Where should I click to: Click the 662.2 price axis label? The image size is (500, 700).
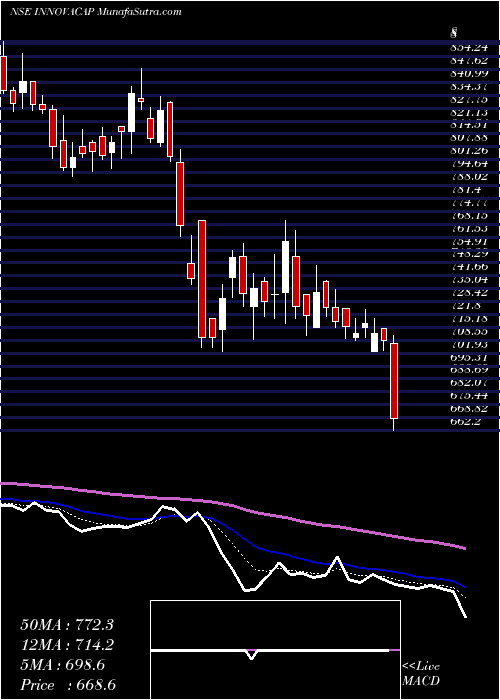tap(465, 423)
